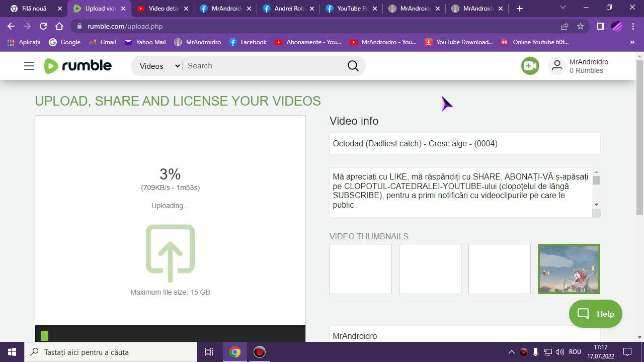Click the microphone tray icon
The height and width of the screenshot is (362, 644).
(x=536, y=352)
